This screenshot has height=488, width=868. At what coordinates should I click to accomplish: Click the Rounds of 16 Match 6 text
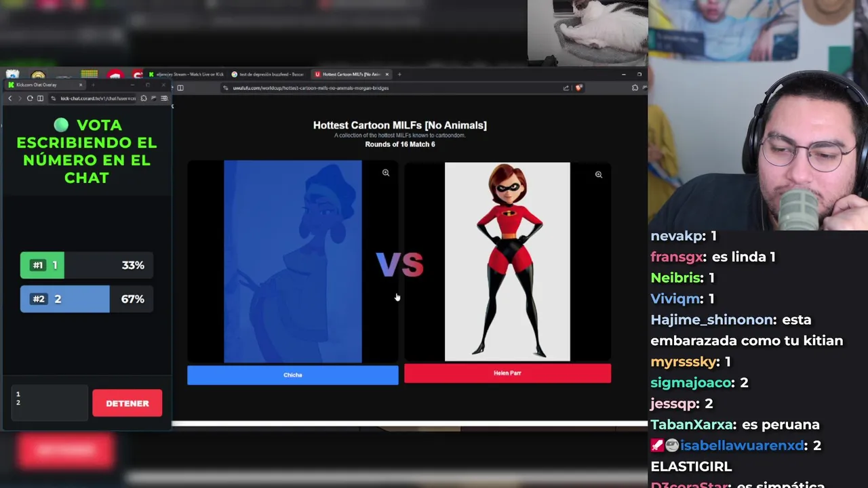pos(400,144)
